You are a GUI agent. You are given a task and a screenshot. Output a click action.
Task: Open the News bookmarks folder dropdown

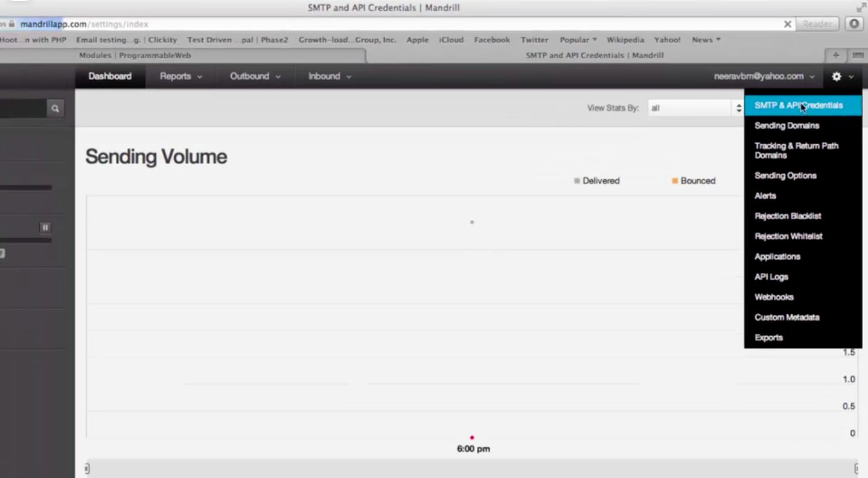coord(706,40)
